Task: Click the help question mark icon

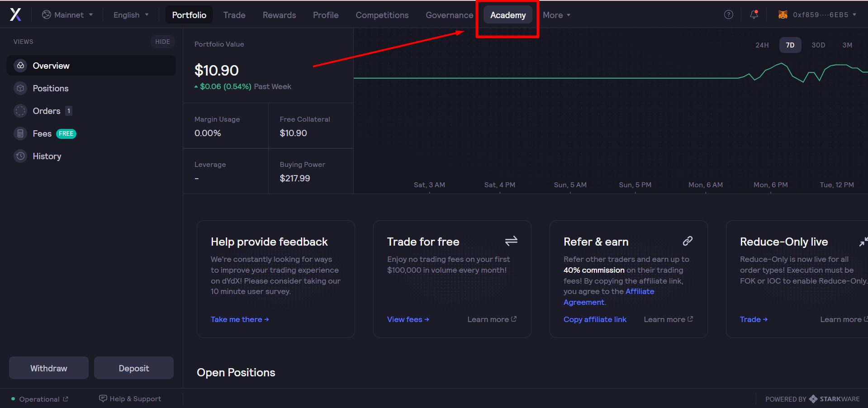Action: 728,14
